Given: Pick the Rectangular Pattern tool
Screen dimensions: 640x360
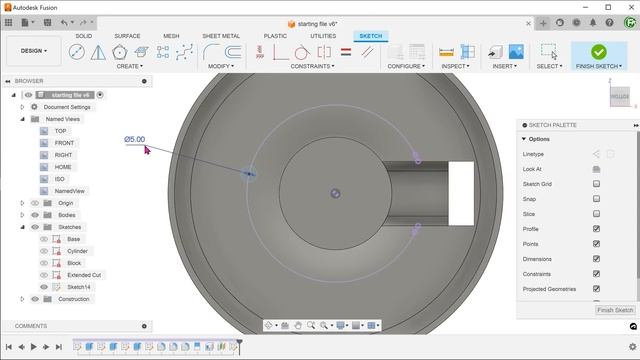Looking at the screenshot, I should [x=163, y=52].
